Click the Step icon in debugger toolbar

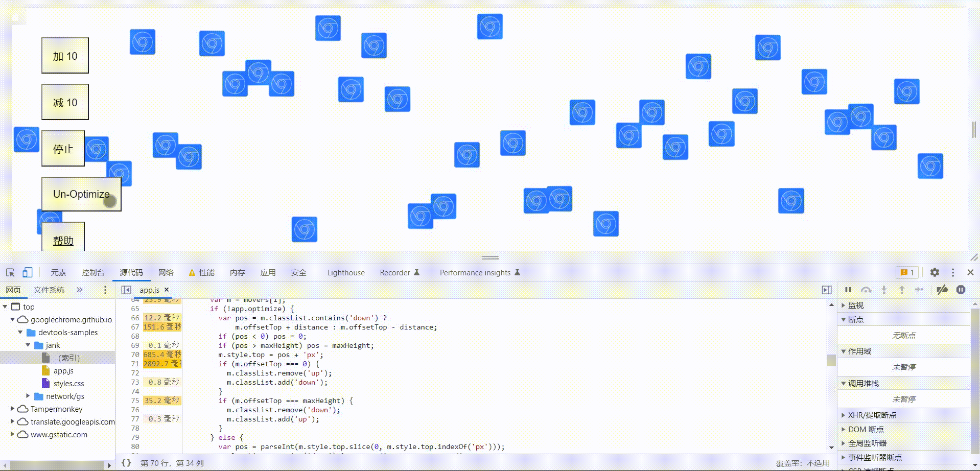[919, 290]
